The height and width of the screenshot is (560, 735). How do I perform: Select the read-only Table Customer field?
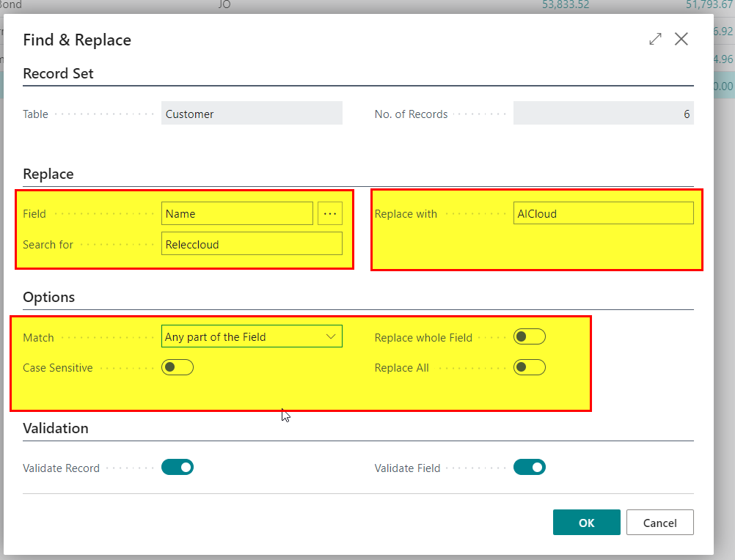[x=252, y=114]
